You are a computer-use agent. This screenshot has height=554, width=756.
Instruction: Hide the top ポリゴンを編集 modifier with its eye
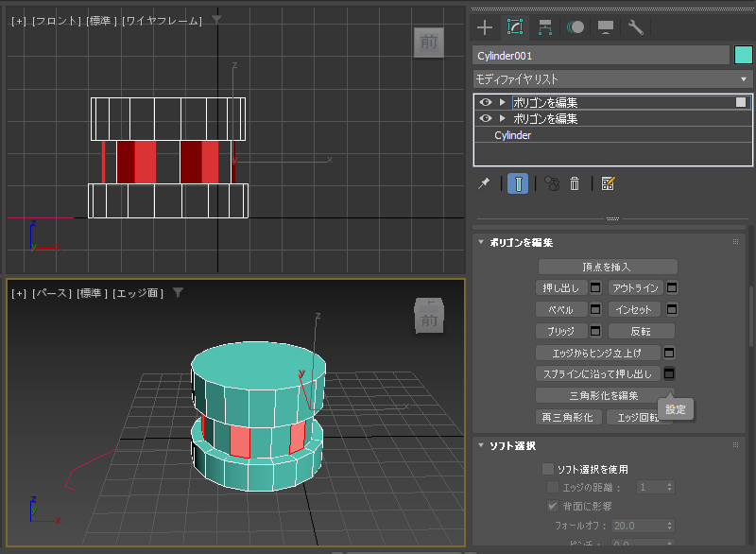(x=486, y=102)
